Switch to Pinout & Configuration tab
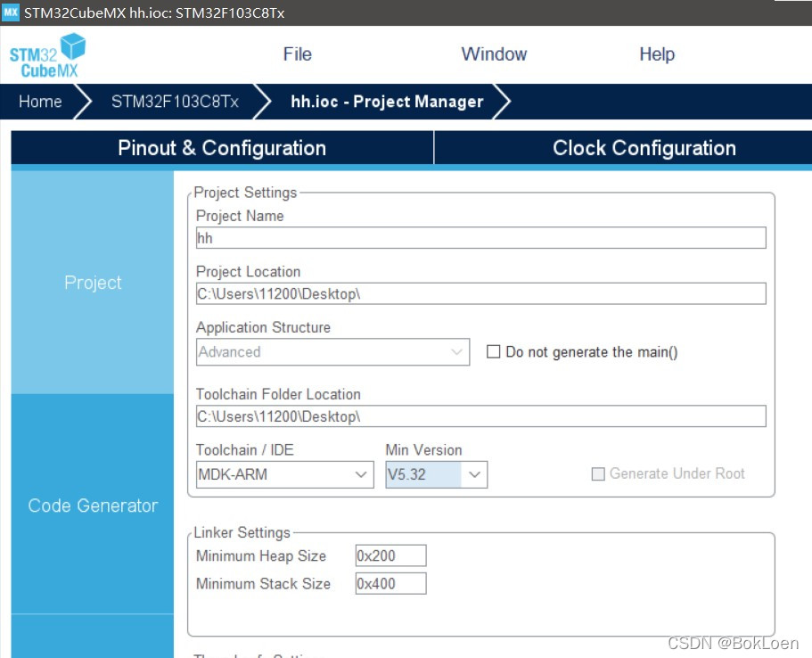 pos(222,148)
